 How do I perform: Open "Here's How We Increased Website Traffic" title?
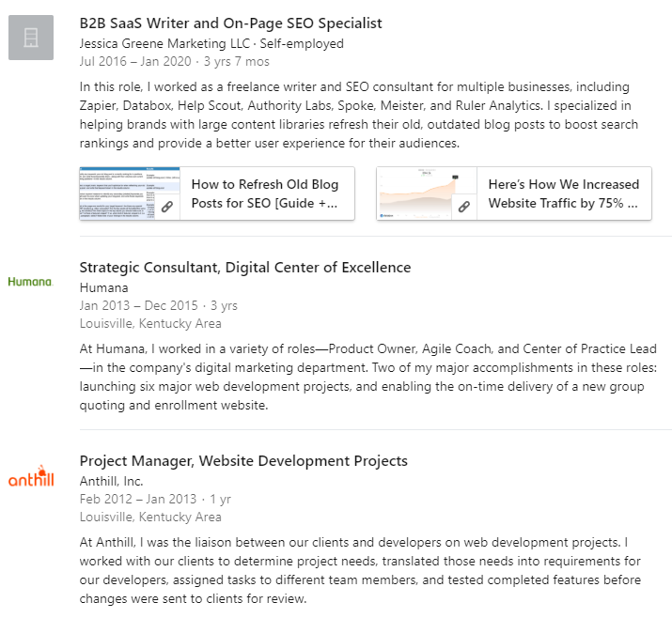tap(563, 193)
